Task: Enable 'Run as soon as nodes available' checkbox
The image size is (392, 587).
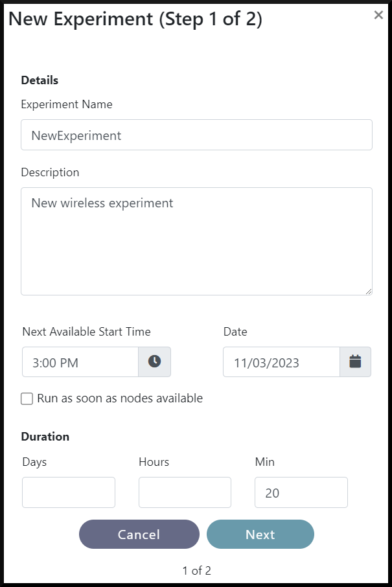Action: (x=27, y=399)
